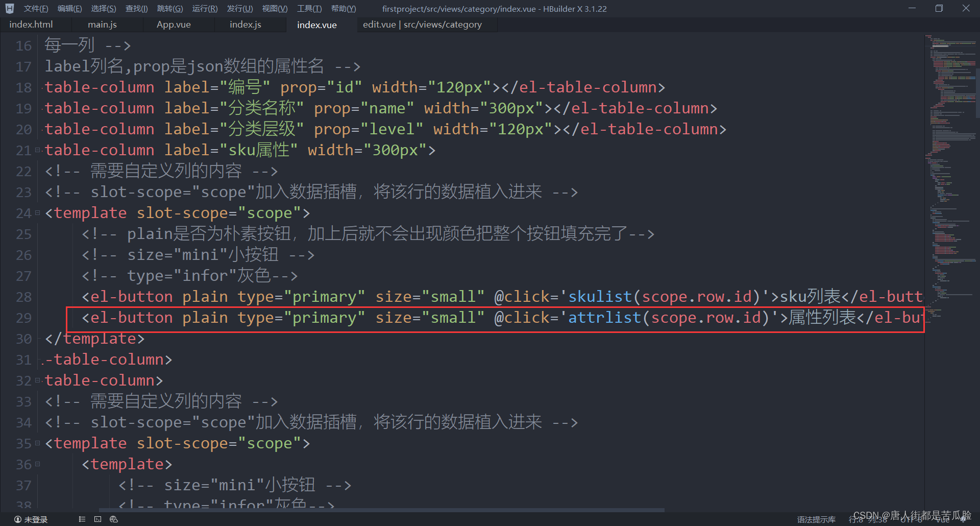The height and width of the screenshot is (526, 980).
Task: Switch to the index.js tab
Action: [x=246, y=25]
